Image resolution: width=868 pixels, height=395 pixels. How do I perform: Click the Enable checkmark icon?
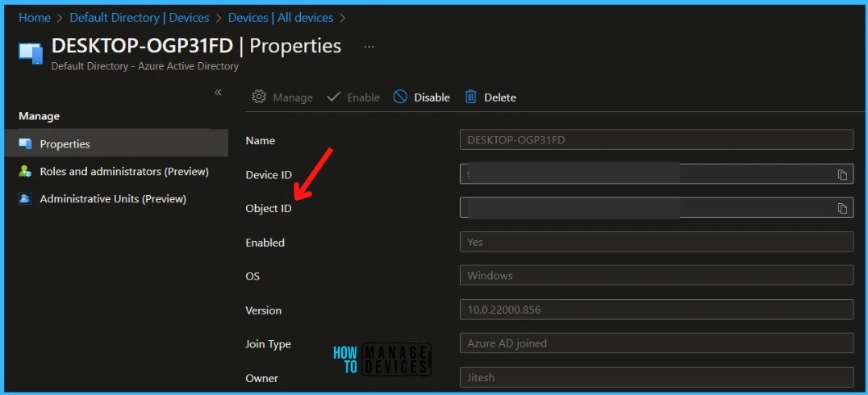(333, 97)
